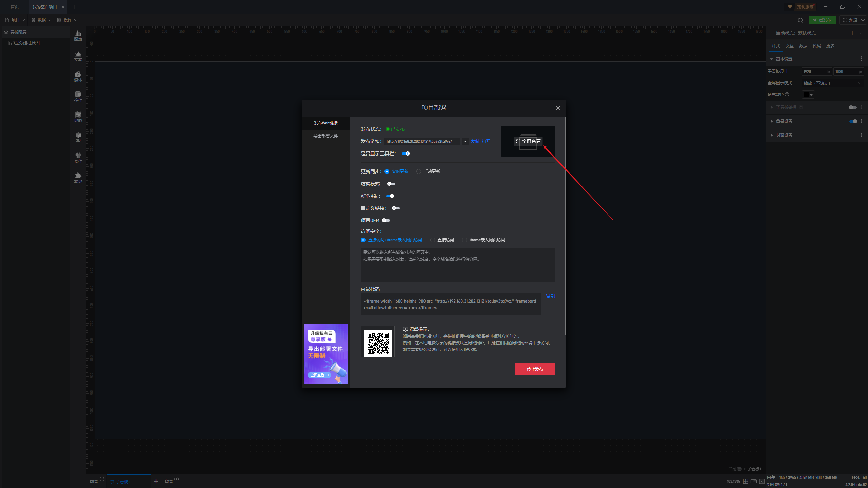The image size is (868, 488).
Task: Switch to 导出部署文件 tab
Action: coord(325,136)
